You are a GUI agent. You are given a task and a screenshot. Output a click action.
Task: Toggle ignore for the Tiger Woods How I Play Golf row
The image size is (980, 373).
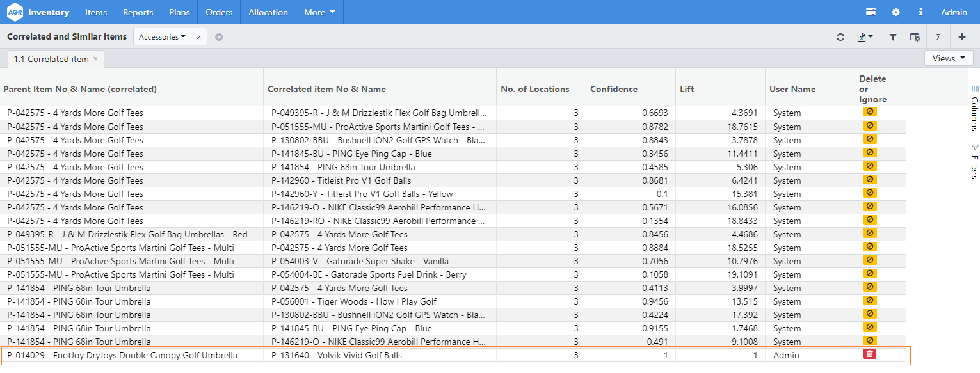click(x=869, y=300)
